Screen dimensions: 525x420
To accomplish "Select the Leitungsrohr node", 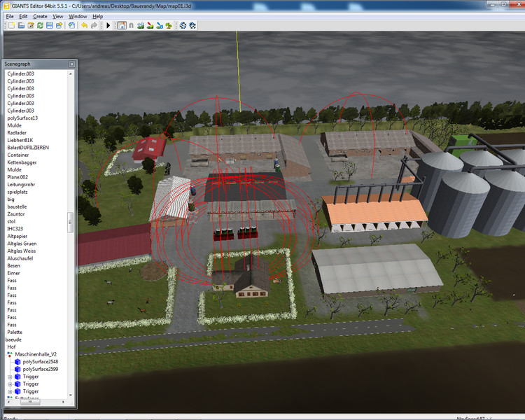I will click(x=21, y=185).
